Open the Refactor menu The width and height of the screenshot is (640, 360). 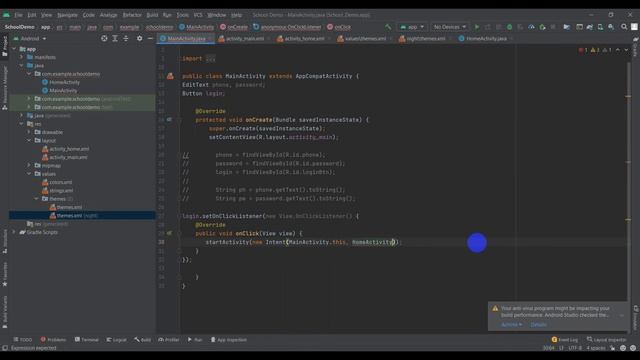point(132,15)
